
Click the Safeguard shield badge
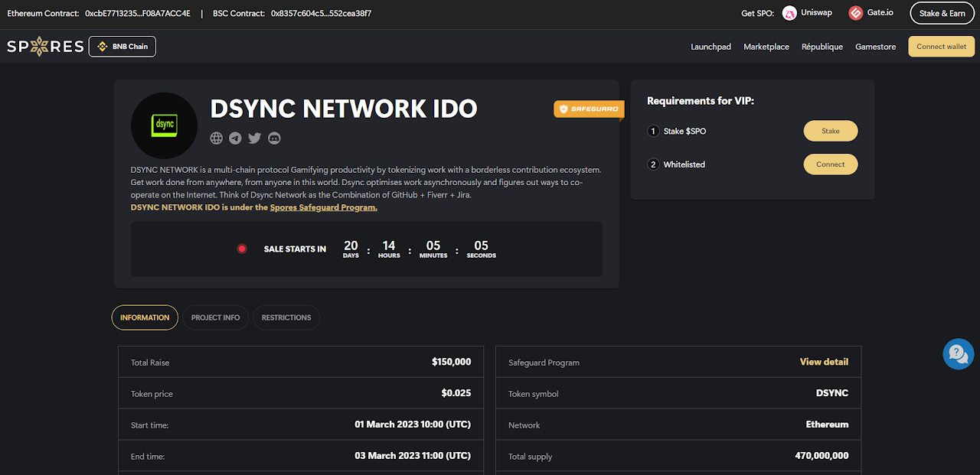[589, 109]
